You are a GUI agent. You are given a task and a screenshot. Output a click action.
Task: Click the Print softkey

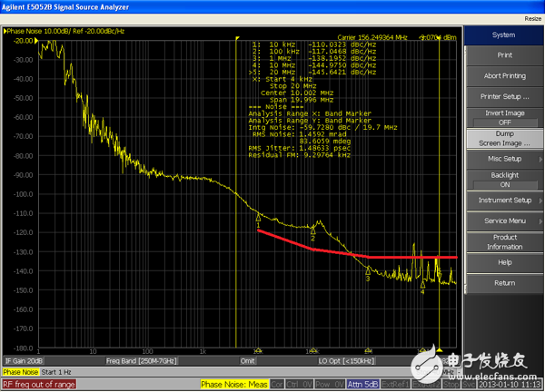(x=504, y=55)
